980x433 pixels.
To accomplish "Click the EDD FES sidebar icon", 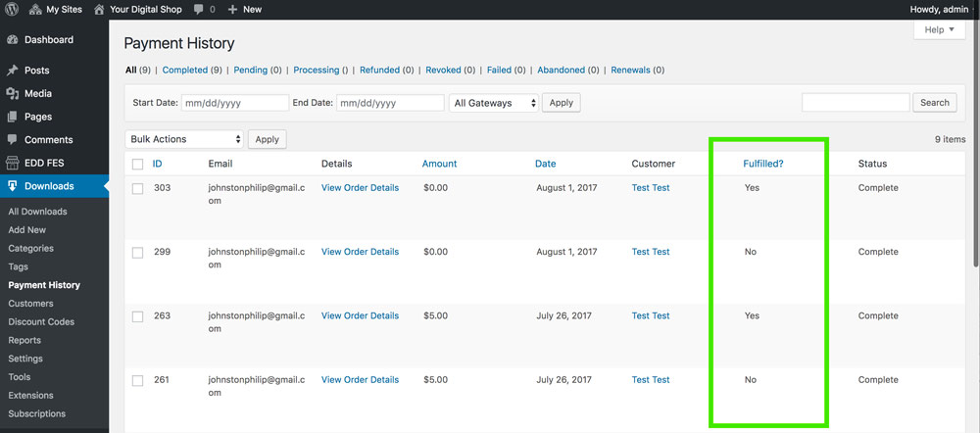I will 12,163.
